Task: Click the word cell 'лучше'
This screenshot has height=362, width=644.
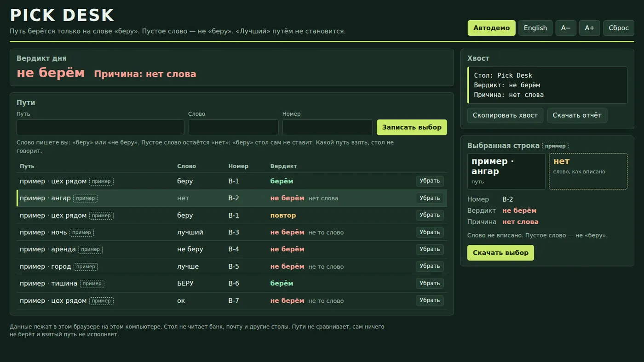Action: [188, 266]
